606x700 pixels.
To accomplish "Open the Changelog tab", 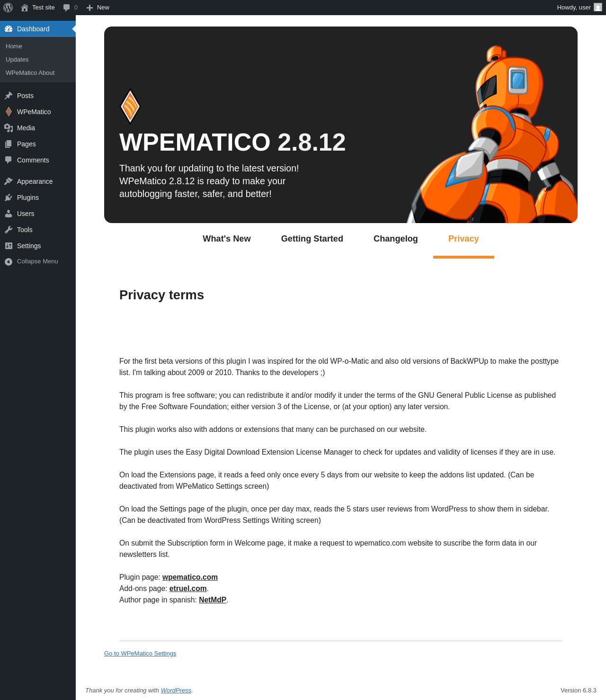I will (x=396, y=239).
